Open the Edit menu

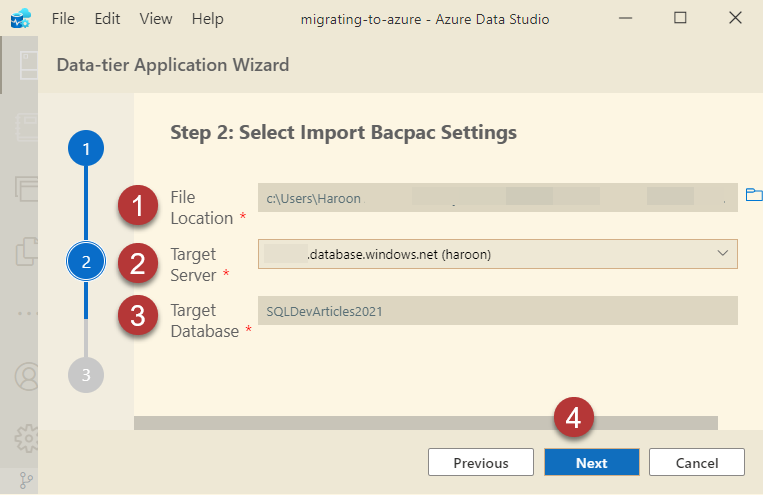[x=107, y=18]
